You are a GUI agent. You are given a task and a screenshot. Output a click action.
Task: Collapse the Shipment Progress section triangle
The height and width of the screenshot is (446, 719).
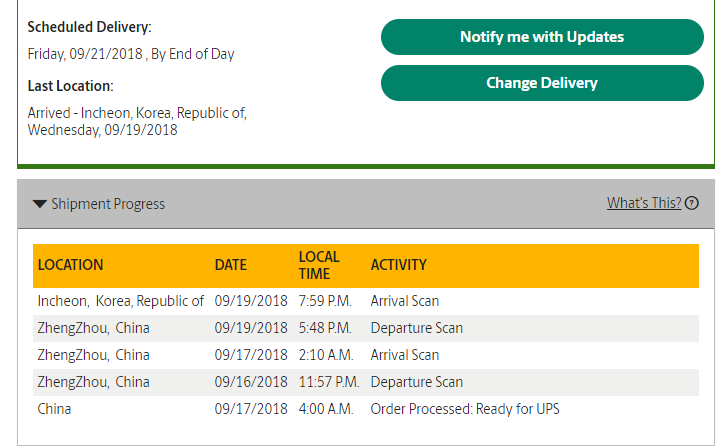[x=40, y=204]
